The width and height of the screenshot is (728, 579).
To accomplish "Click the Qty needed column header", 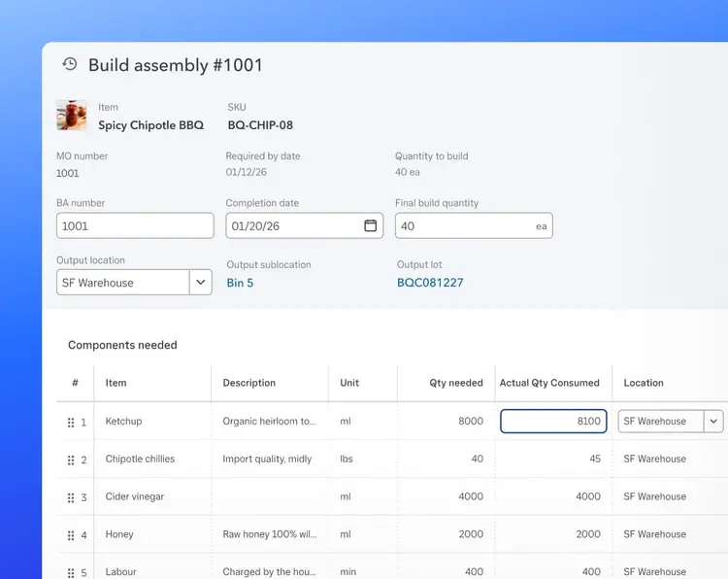I will [x=456, y=383].
